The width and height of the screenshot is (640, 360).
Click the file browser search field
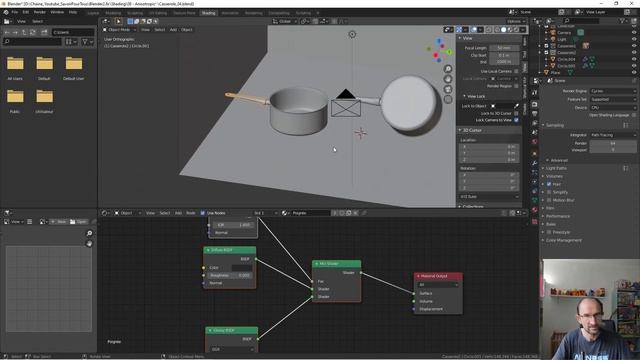[x=32, y=42]
